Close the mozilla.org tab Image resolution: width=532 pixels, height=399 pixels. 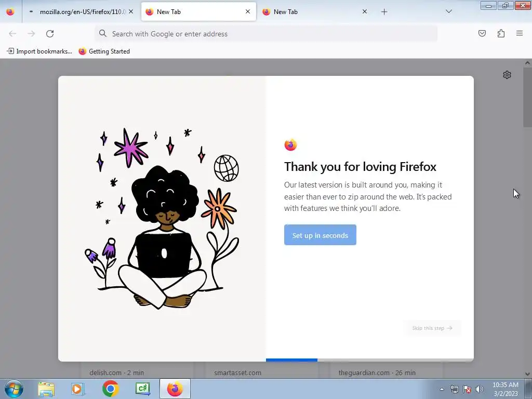point(131,11)
